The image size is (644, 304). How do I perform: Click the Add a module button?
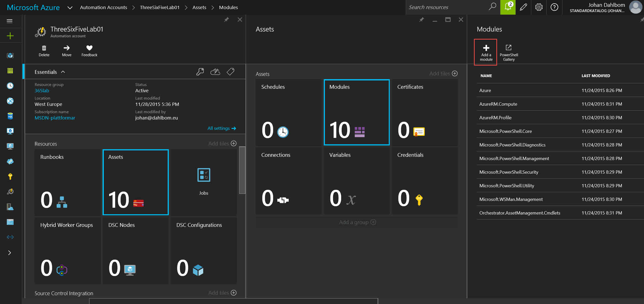point(486,52)
